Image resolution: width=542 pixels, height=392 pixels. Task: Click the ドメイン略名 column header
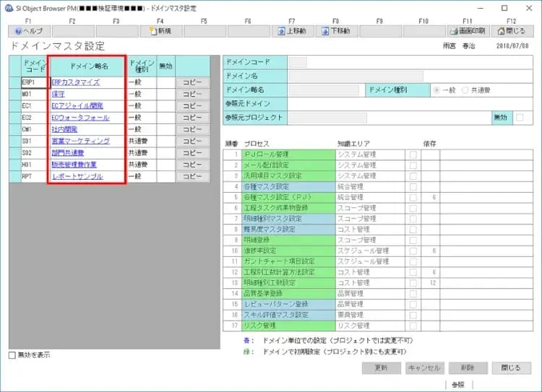[x=87, y=66]
